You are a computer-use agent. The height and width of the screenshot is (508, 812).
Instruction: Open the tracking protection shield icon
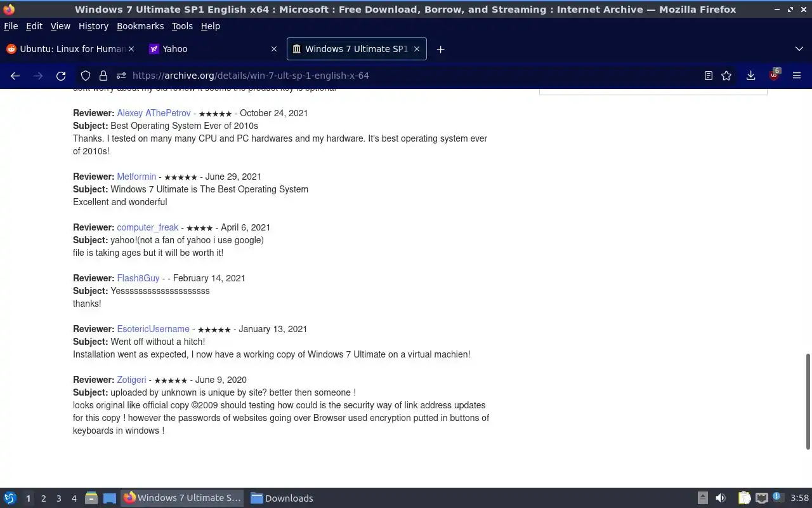click(x=86, y=76)
